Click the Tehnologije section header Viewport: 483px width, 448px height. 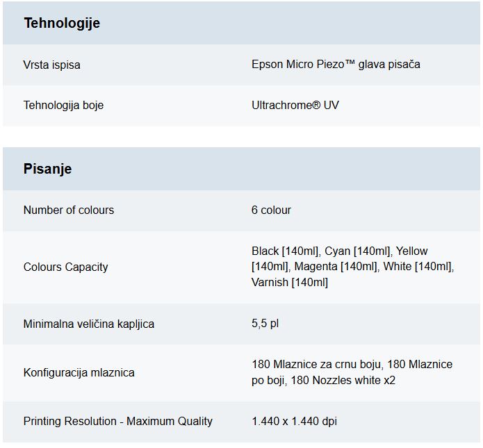[x=62, y=23]
